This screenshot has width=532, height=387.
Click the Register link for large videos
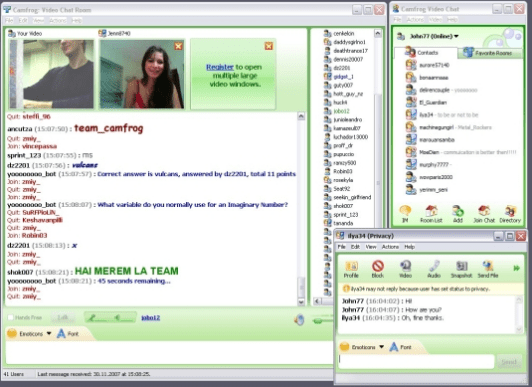[220, 67]
